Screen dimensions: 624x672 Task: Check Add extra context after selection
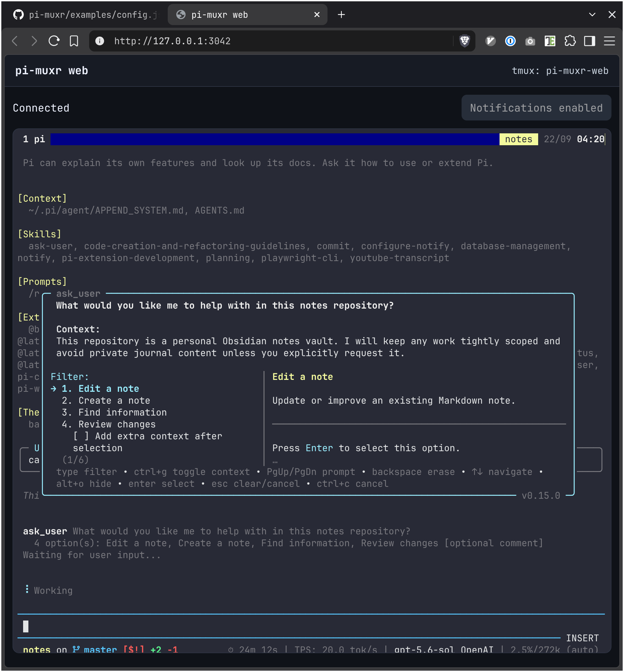(x=148, y=442)
